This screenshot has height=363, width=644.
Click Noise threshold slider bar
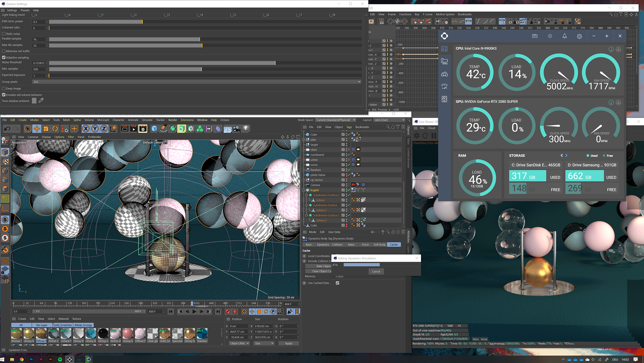click(205, 63)
